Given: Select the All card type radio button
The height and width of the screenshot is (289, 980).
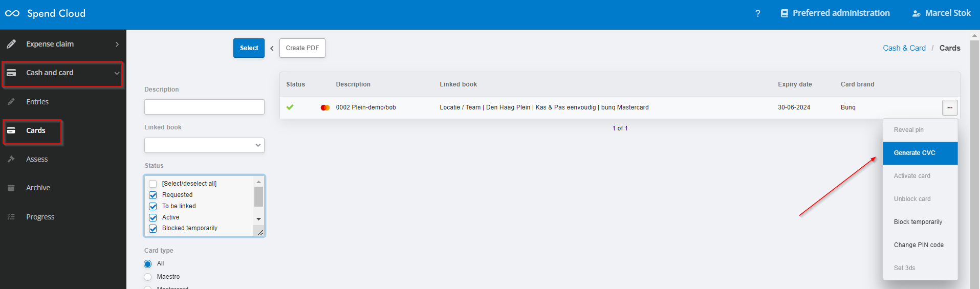Looking at the screenshot, I should click(148, 264).
